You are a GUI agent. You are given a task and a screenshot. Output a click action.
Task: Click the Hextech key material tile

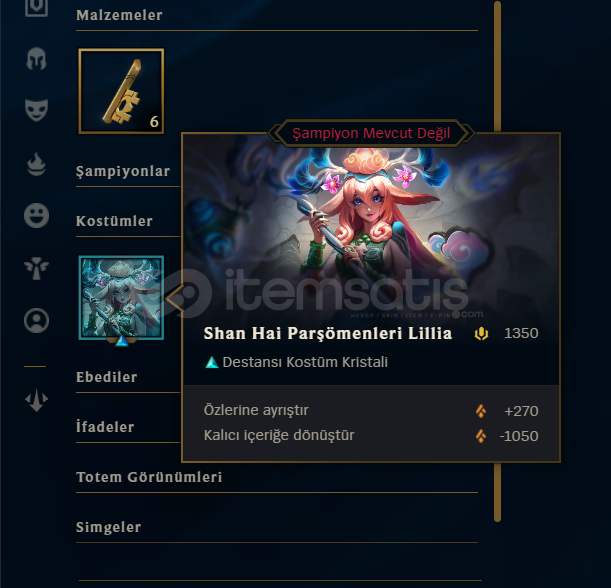pyautogui.click(x=121, y=91)
